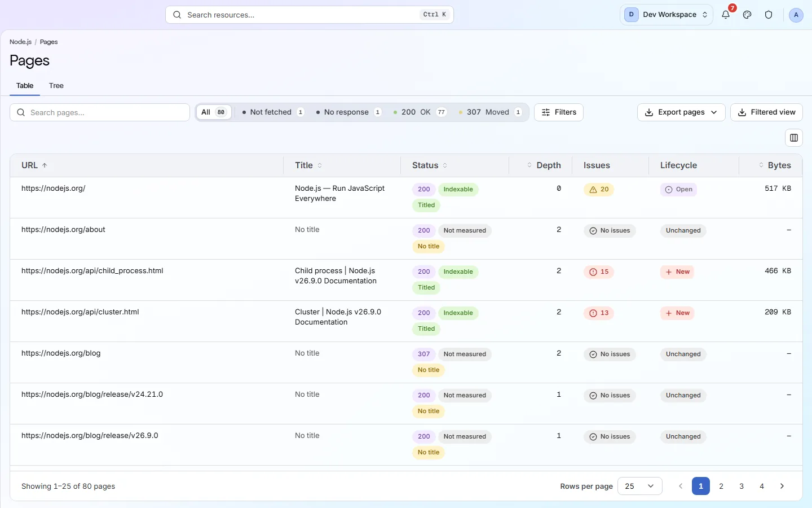Click the 466 KB bytes value
Viewport: 812px width, 508px height.
pos(778,271)
